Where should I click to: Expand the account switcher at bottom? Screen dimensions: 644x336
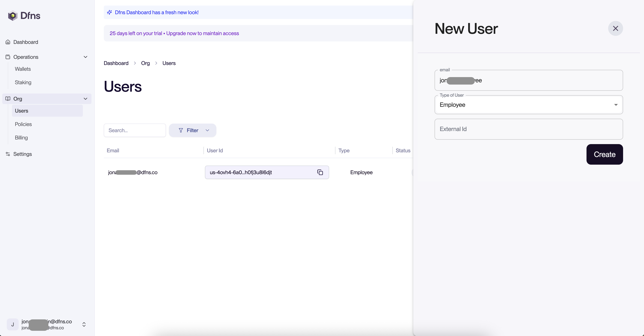coord(84,324)
